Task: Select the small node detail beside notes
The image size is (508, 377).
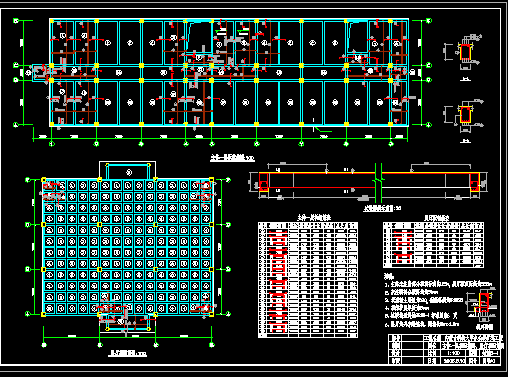Action: (482, 307)
